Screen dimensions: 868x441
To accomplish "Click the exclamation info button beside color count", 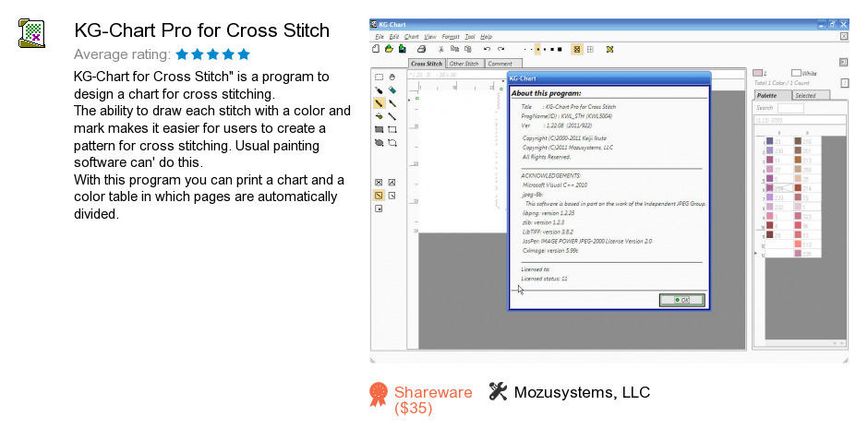I will [844, 83].
